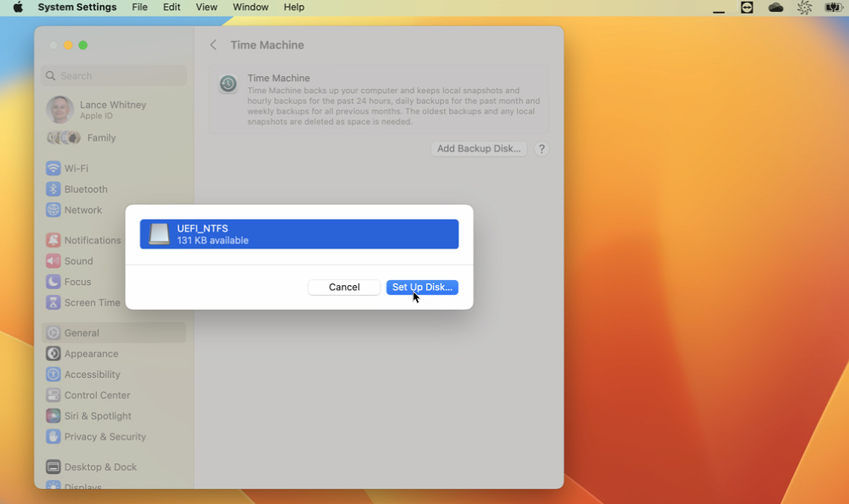Navigate back from Time Machine pane
The image size is (849, 504).
213,45
